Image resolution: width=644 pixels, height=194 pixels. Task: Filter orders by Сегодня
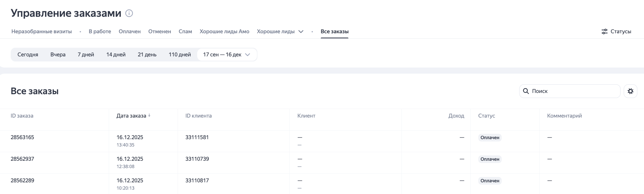(x=28, y=55)
